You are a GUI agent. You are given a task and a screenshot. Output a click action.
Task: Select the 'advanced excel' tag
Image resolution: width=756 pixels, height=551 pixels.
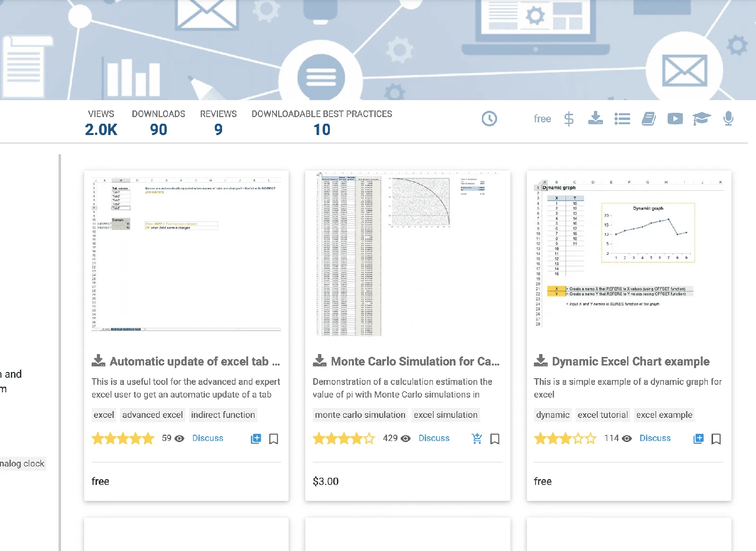click(153, 415)
